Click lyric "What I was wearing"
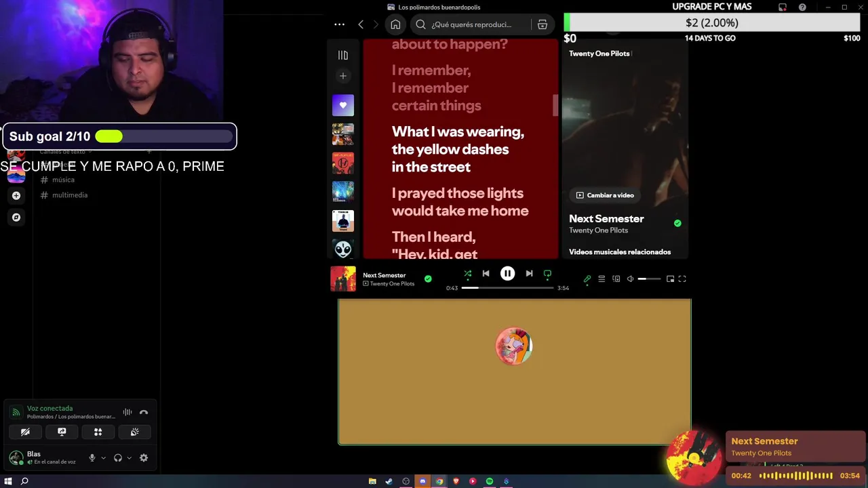 coord(458,132)
